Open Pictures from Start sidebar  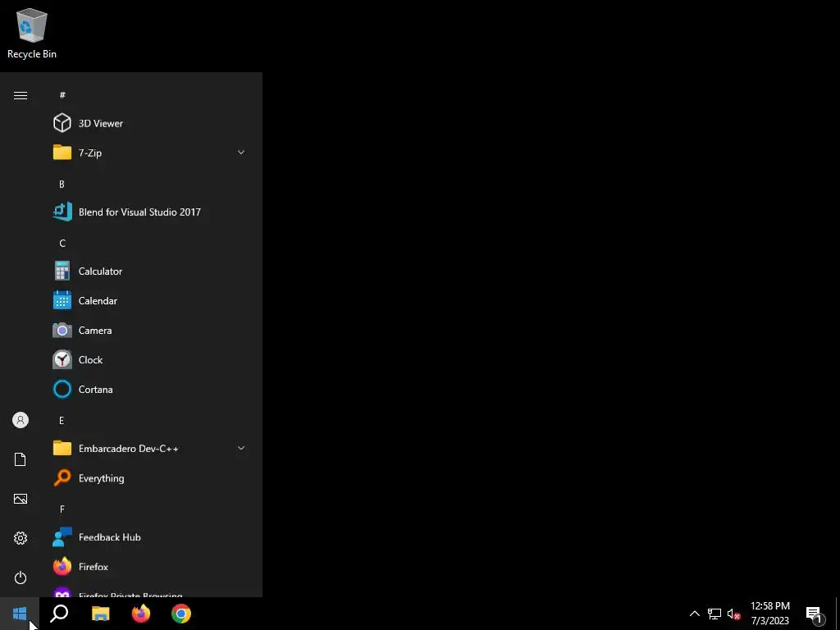(x=21, y=499)
